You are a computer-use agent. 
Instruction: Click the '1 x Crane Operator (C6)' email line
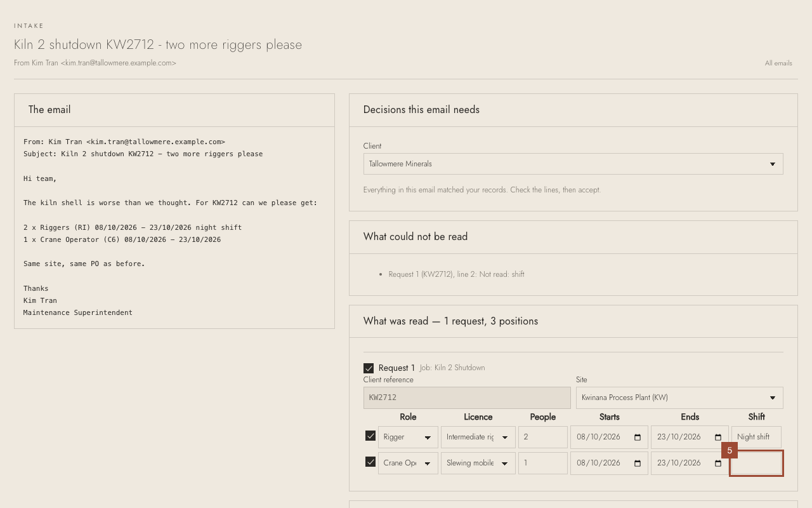pyautogui.click(x=122, y=239)
